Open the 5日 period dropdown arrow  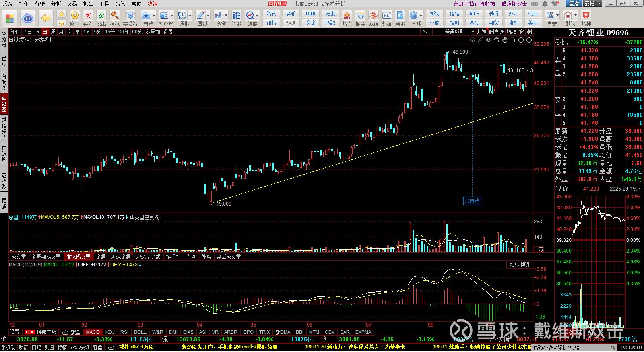pos(38,32)
